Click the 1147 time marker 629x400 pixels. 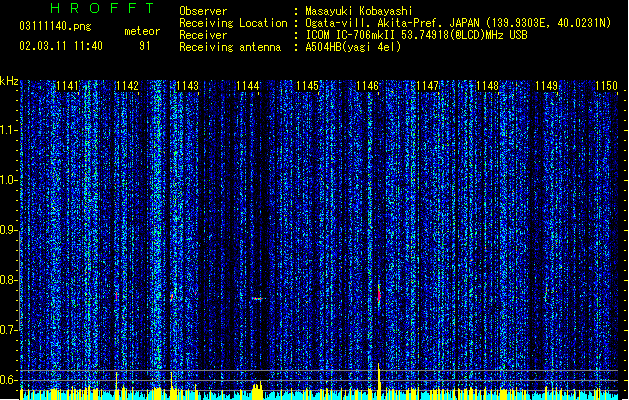427,86
